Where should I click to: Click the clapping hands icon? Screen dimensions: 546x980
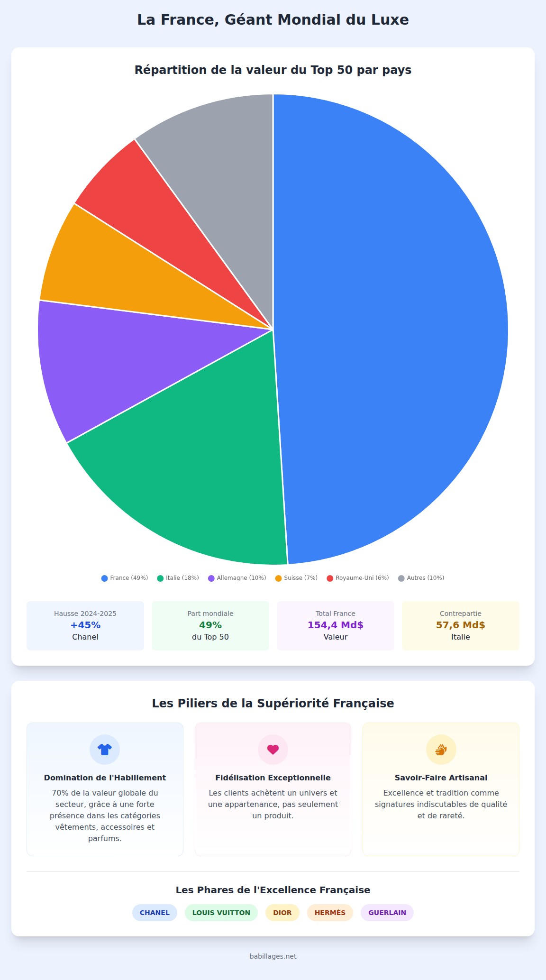point(441,750)
